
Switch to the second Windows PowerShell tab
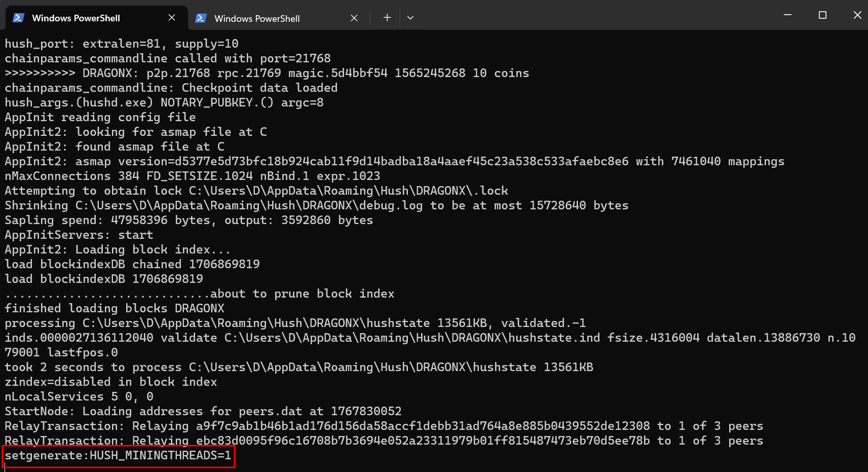(x=257, y=19)
